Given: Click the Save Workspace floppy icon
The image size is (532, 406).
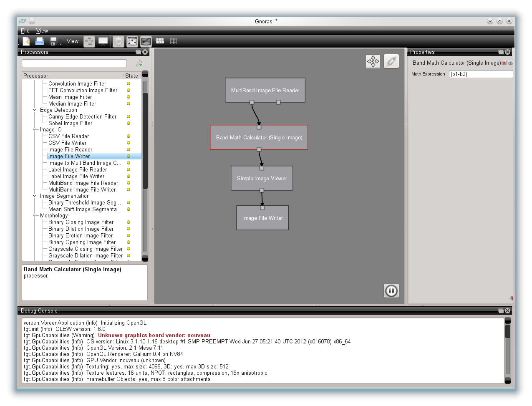Looking at the screenshot, I should [x=53, y=41].
